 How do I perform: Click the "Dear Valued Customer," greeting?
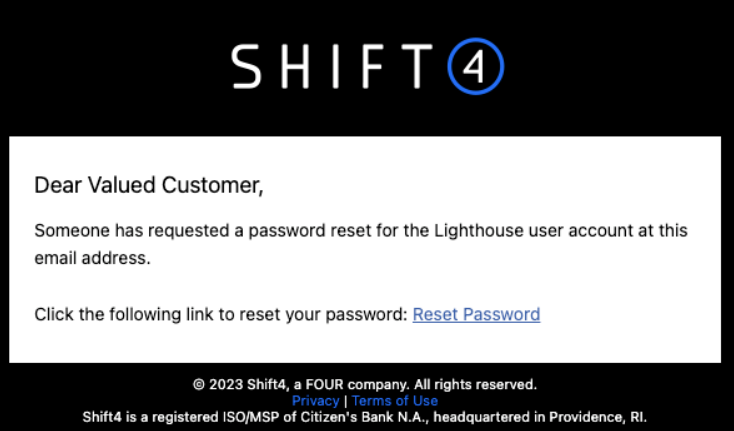[149, 184]
